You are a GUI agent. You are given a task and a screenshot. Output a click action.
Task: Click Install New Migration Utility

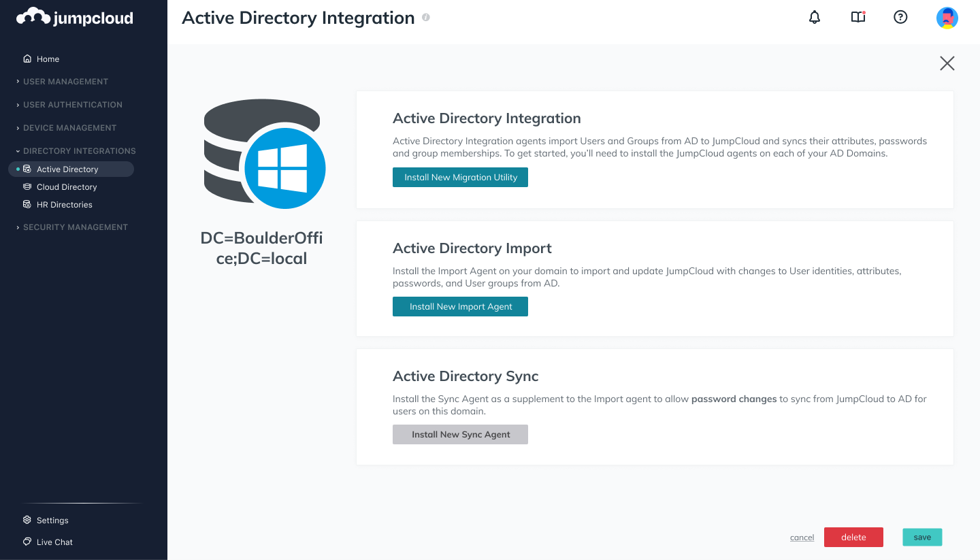coord(460,177)
